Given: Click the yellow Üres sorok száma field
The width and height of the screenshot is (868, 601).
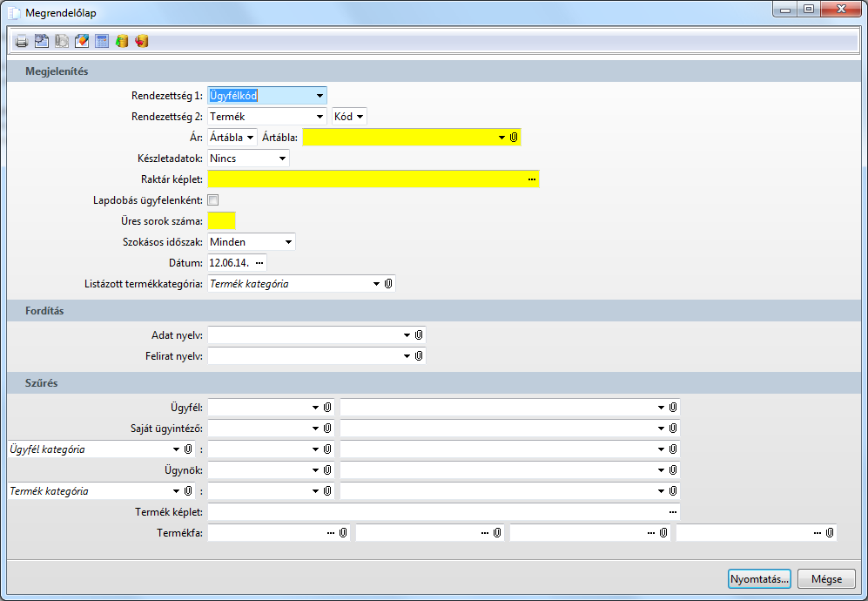Looking at the screenshot, I should point(222,221).
